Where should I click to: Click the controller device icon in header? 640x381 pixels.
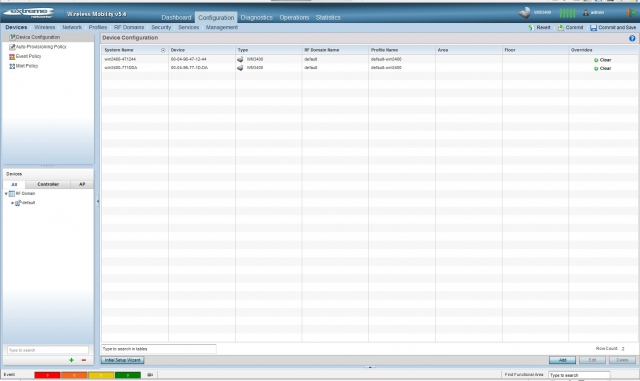coord(524,12)
